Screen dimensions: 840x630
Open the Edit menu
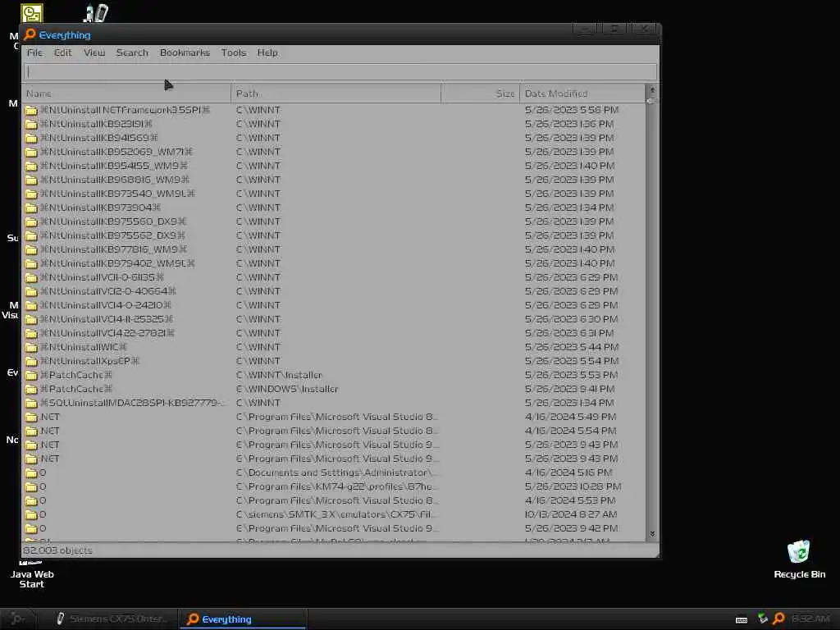(x=62, y=52)
